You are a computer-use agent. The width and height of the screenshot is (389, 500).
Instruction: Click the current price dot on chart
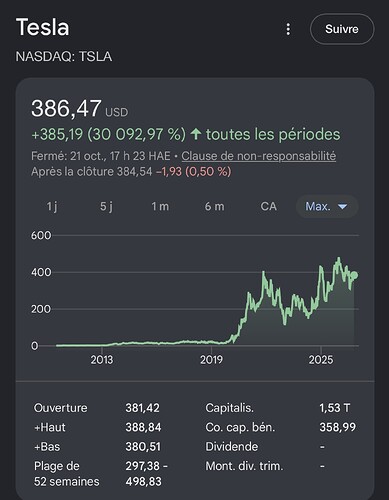pos(354,275)
